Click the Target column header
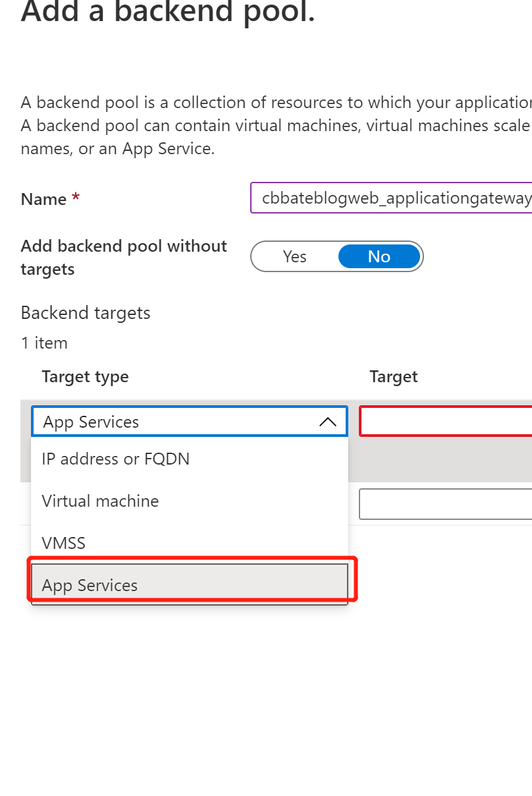The height and width of the screenshot is (796, 532). (x=394, y=377)
